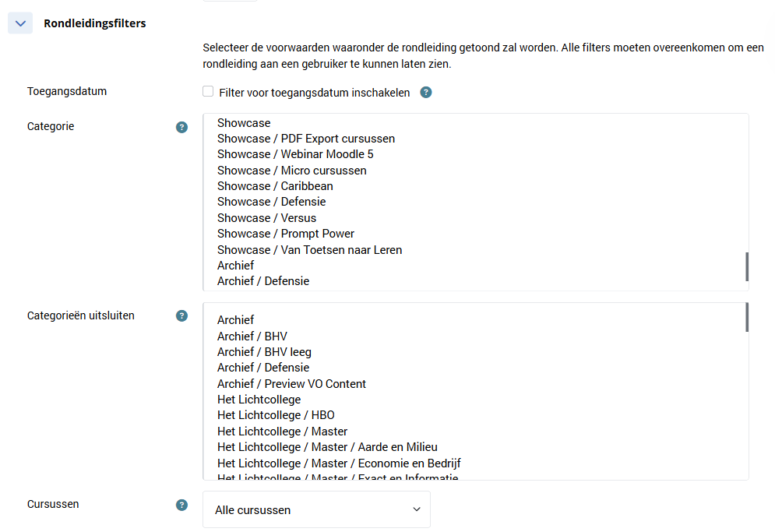
Task: Open help icon for Categorieën uitsluiten
Action: coord(181,316)
